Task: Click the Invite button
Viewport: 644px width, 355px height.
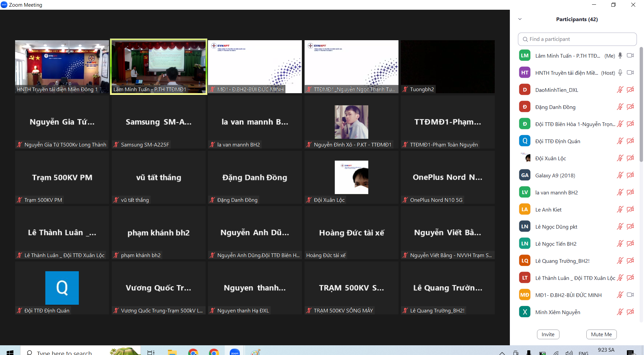Action: [x=548, y=334]
